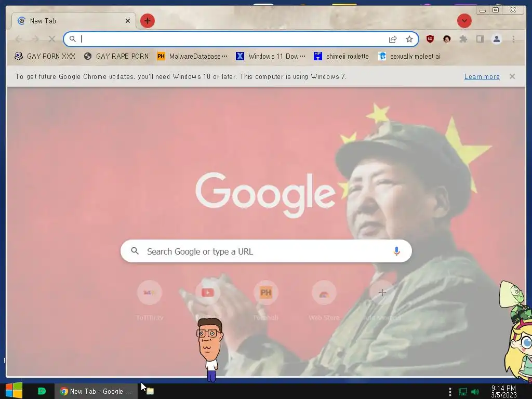The width and height of the screenshot is (532, 399).
Task: Close the New Tab tab
Action: (x=128, y=21)
